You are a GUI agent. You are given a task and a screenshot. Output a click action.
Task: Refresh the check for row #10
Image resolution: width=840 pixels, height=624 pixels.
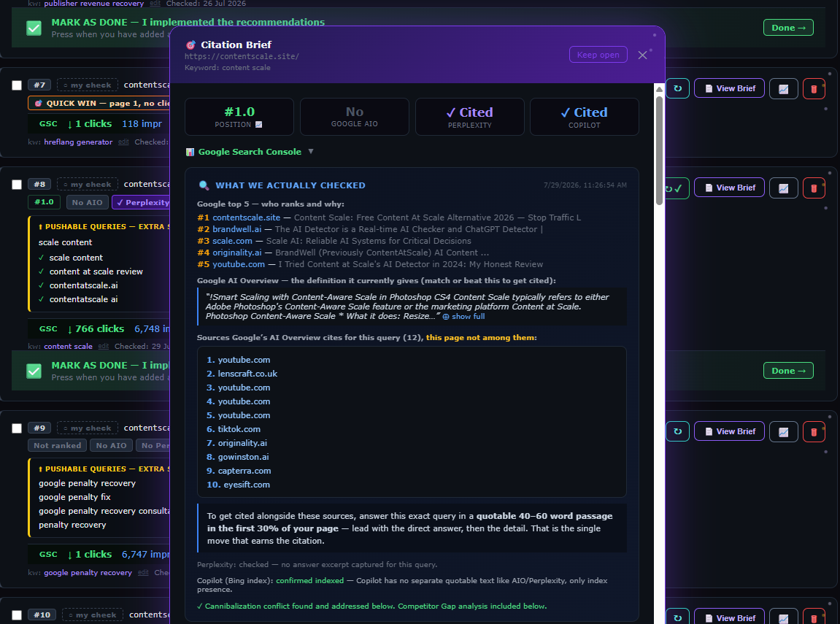[678, 617]
